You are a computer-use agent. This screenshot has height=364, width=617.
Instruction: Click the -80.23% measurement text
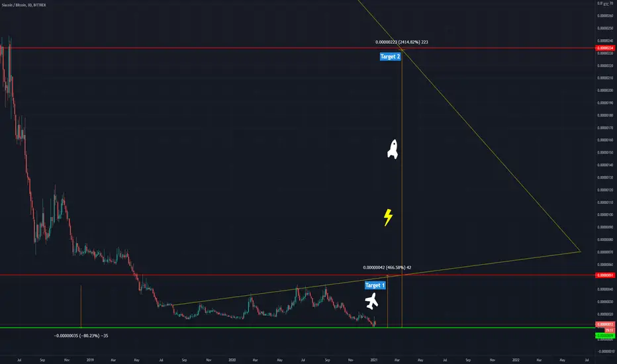tap(81, 336)
